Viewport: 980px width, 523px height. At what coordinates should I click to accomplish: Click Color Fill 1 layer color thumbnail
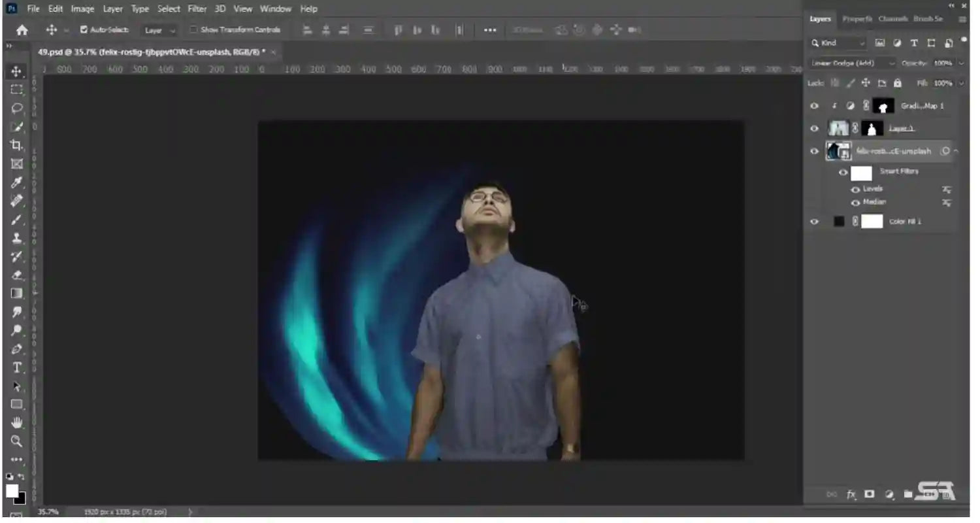(840, 222)
